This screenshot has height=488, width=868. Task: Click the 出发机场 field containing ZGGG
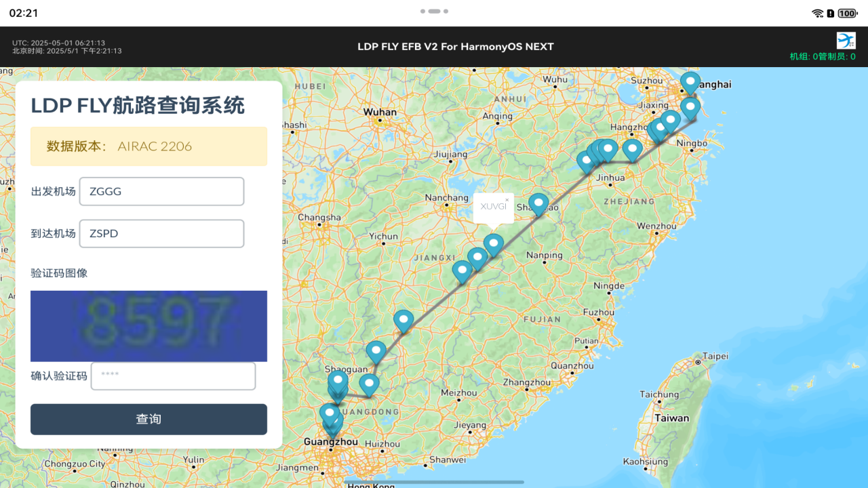[x=161, y=192]
